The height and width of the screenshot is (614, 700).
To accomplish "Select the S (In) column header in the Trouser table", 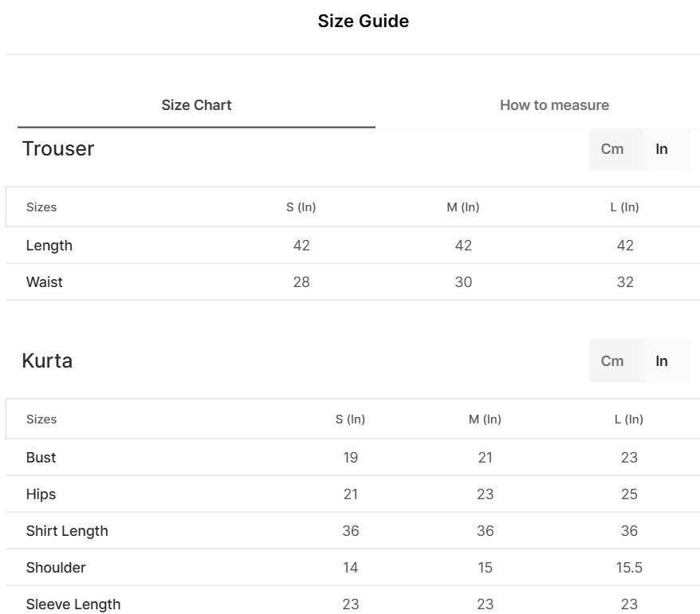I will click(x=301, y=207).
